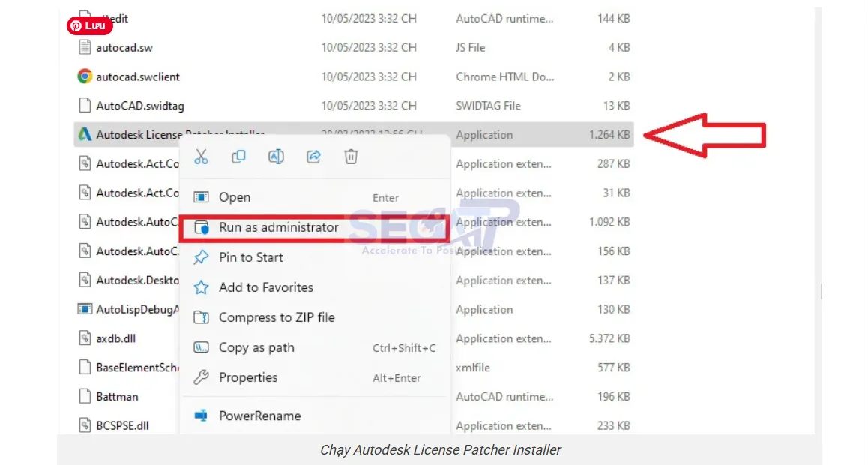The height and width of the screenshot is (465, 868).
Task: Select Add to Favorites
Action: pyautogui.click(x=315, y=287)
